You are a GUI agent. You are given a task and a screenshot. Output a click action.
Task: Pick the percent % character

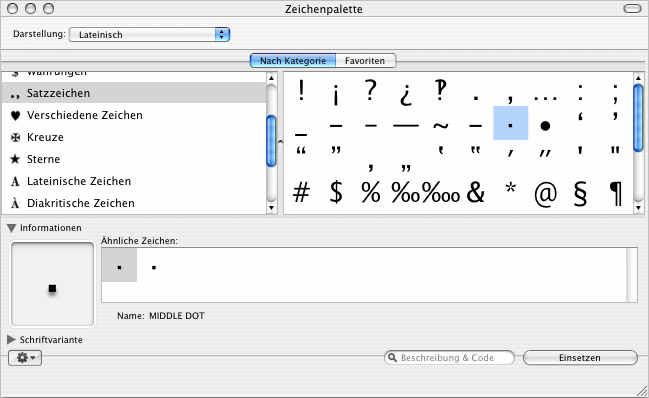coord(370,192)
